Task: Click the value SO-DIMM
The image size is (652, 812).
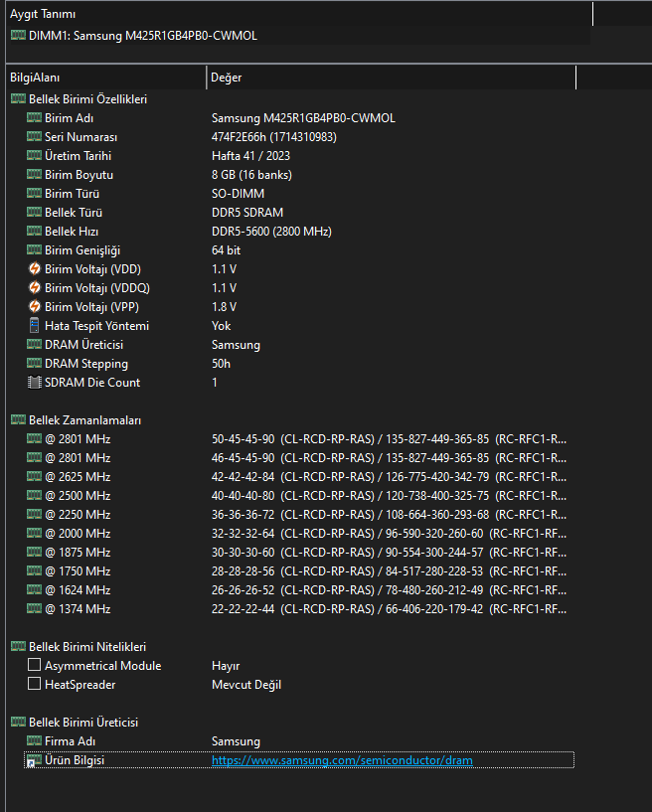Action: 238,194
